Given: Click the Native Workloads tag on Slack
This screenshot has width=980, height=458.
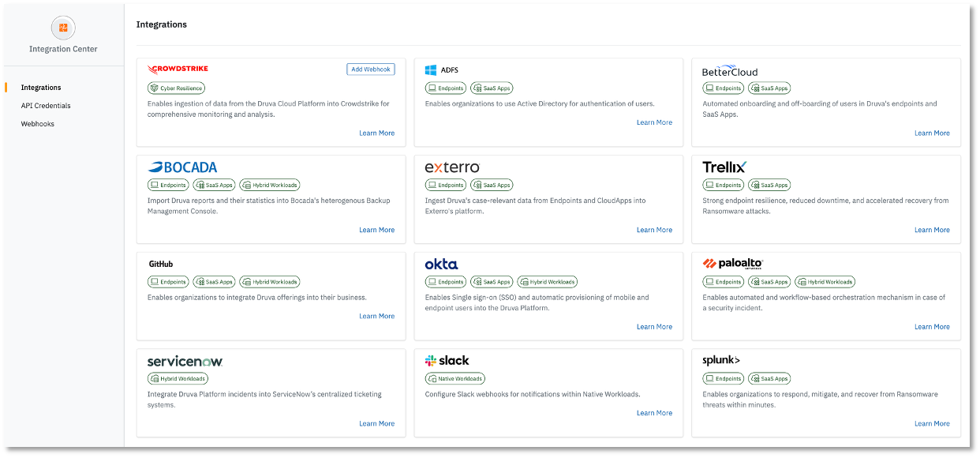Looking at the screenshot, I should click(455, 379).
